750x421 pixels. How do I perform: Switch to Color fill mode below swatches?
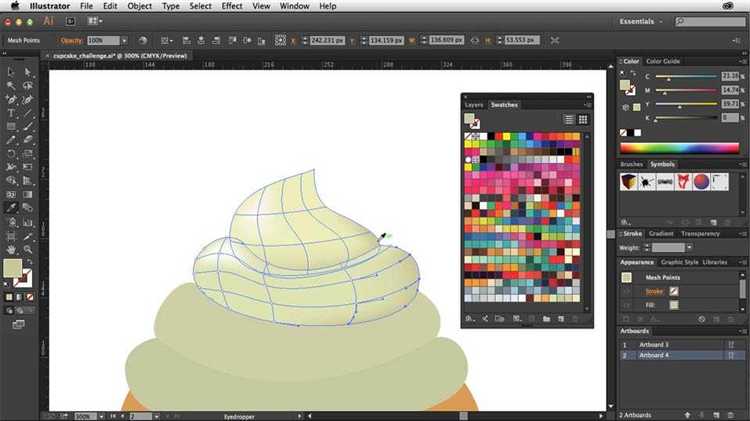click(9, 297)
